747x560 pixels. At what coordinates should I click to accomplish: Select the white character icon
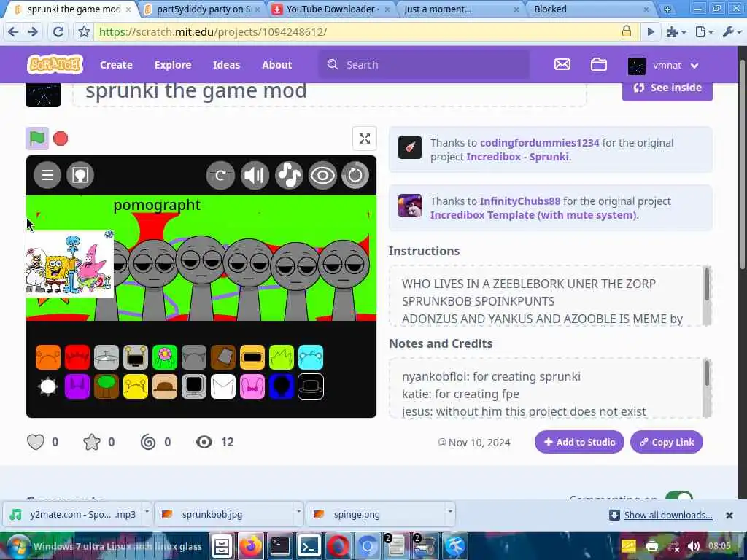pyautogui.click(x=223, y=386)
